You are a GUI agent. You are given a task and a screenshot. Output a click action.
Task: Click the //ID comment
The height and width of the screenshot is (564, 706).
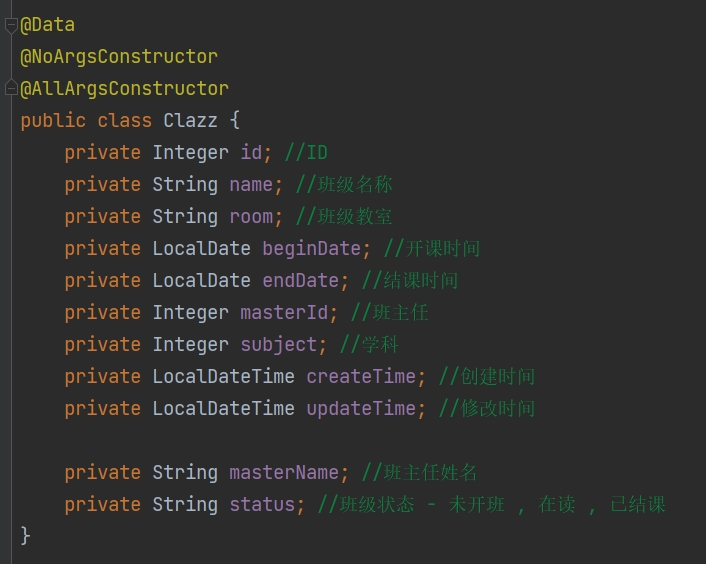tap(306, 153)
